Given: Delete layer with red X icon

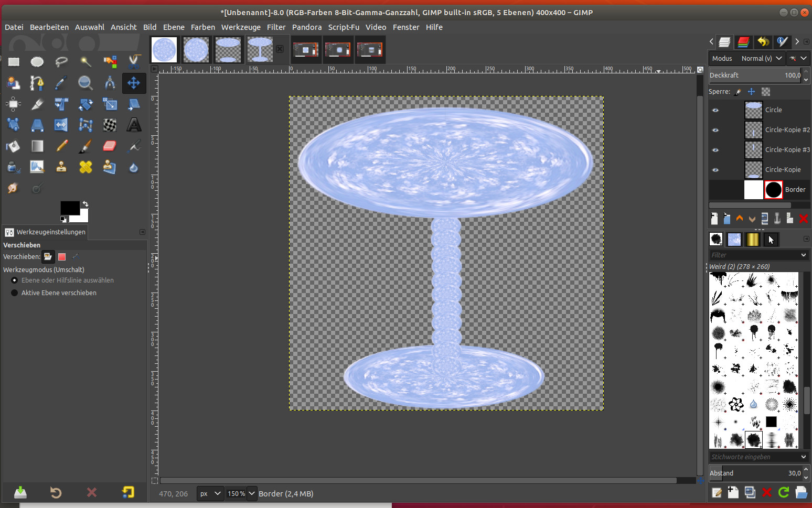Looking at the screenshot, I should click(x=803, y=219).
